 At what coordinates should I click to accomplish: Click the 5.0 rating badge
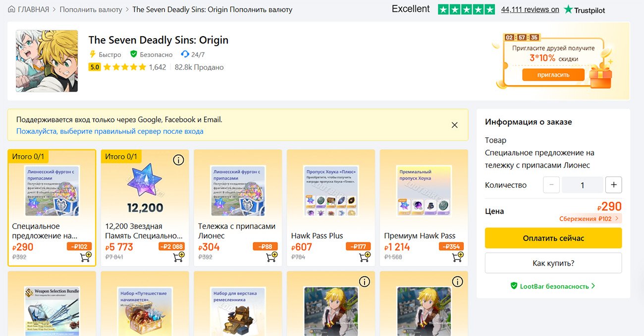tap(94, 67)
